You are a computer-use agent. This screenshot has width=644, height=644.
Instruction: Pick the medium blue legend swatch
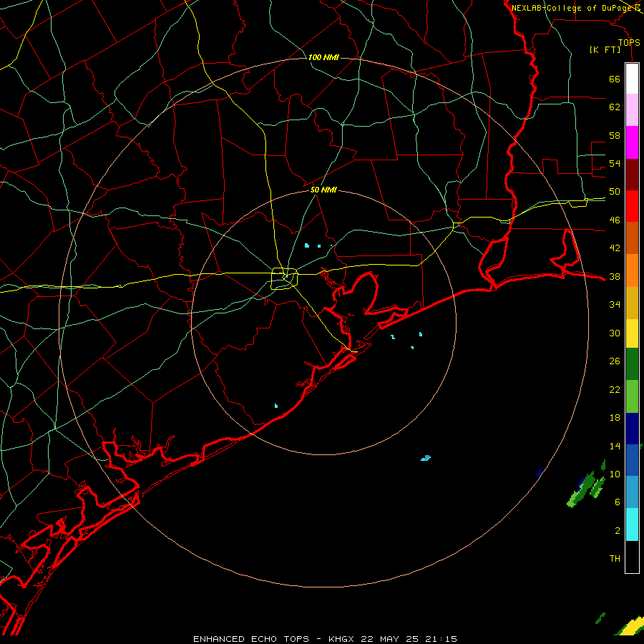(632, 460)
